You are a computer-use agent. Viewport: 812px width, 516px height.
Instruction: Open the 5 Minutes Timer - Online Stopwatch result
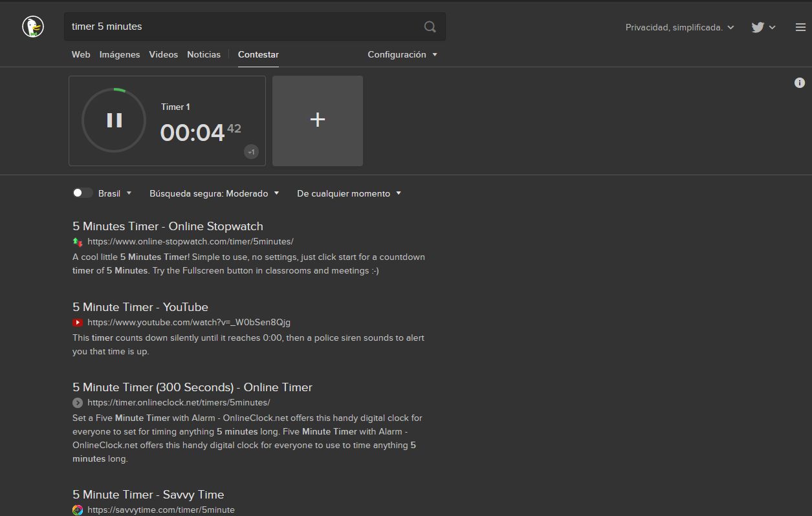[x=167, y=226]
